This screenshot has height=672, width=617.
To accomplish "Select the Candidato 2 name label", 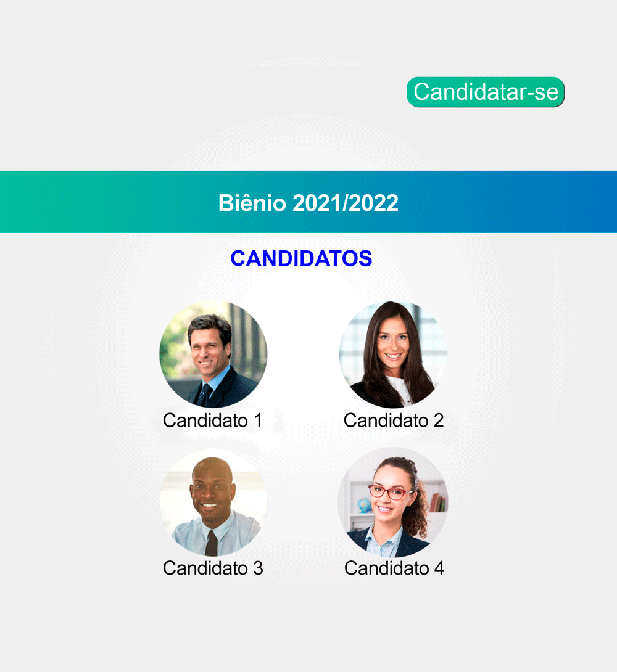I will pos(394,420).
